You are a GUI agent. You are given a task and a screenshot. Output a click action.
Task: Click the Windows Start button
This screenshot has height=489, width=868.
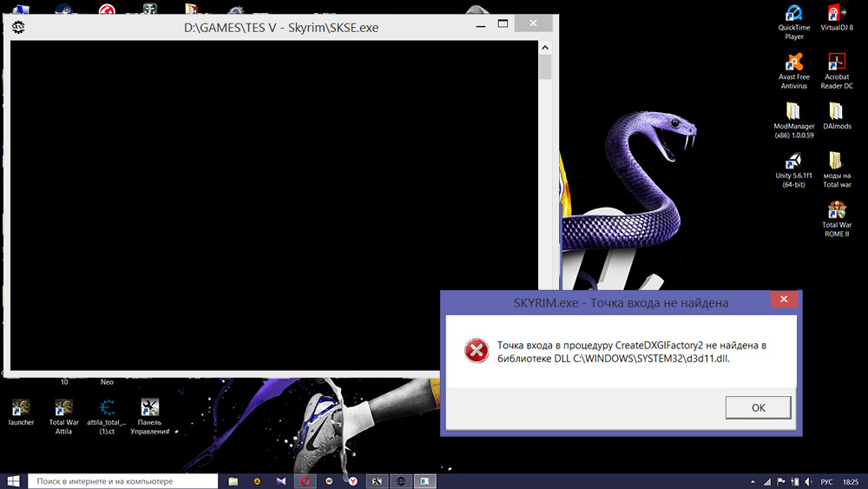click(x=14, y=480)
